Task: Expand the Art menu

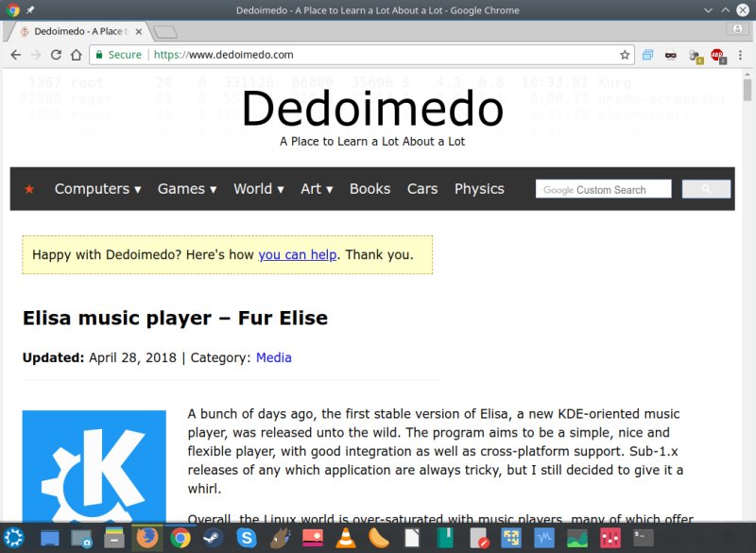Action: click(x=317, y=189)
